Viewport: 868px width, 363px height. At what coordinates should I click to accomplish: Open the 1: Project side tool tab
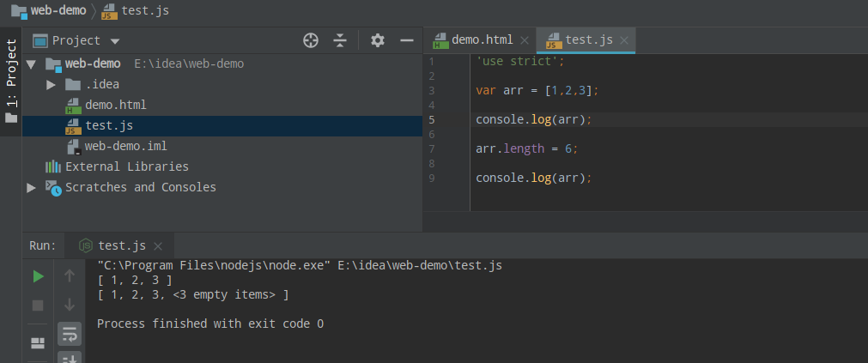click(10, 81)
